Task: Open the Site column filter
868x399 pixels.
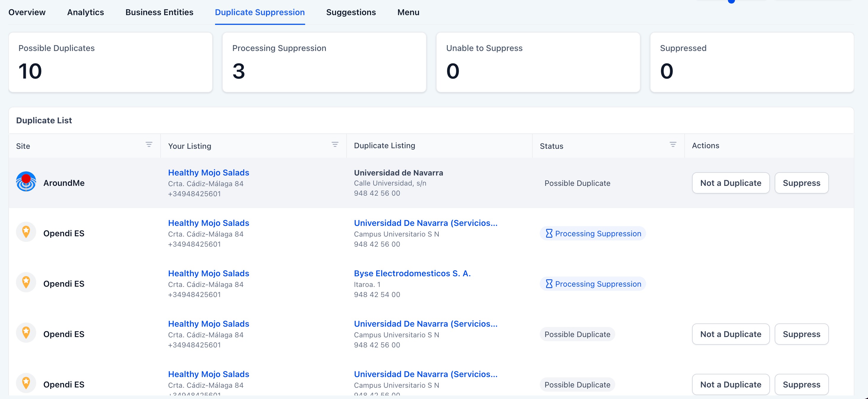Action: click(149, 145)
